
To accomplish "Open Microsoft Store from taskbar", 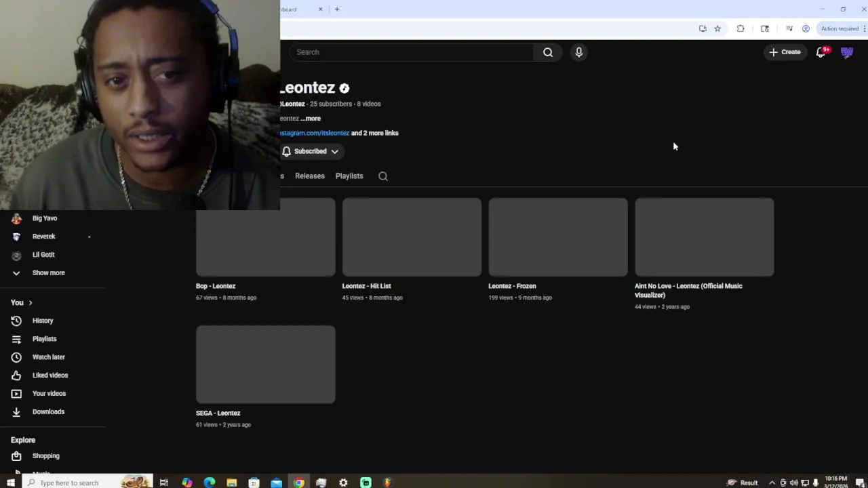I will 254,483.
